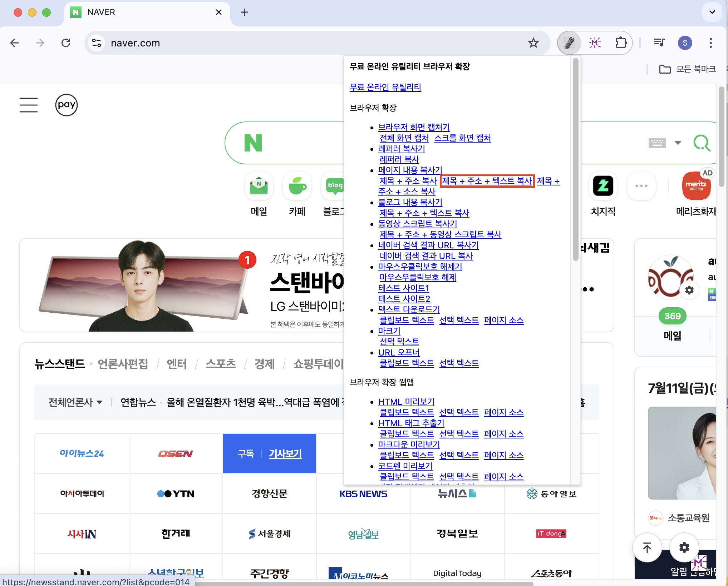Open the Naver Blog shortcut icon
This screenshot has height=586, width=728.
click(333, 186)
